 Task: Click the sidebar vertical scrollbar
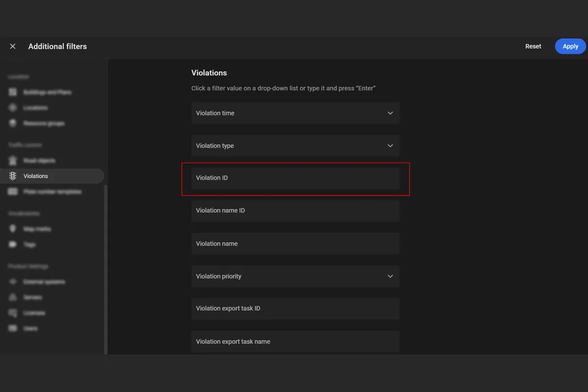point(106,269)
